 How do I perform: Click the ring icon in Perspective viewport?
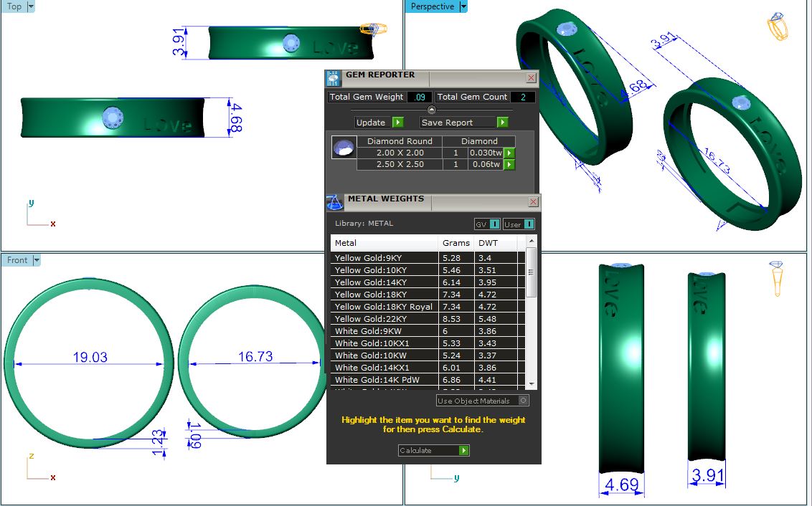pyautogui.click(x=778, y=27)
